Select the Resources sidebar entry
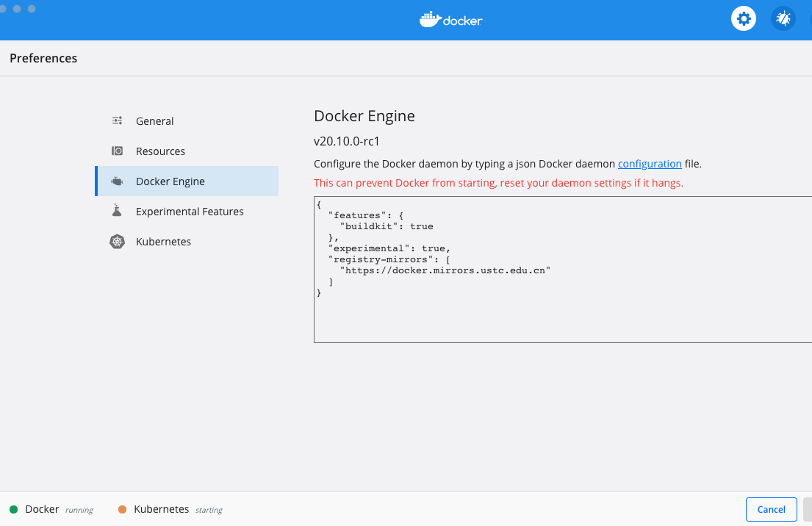The height and width of the screenshot is (526, 812). coord(160,151)
